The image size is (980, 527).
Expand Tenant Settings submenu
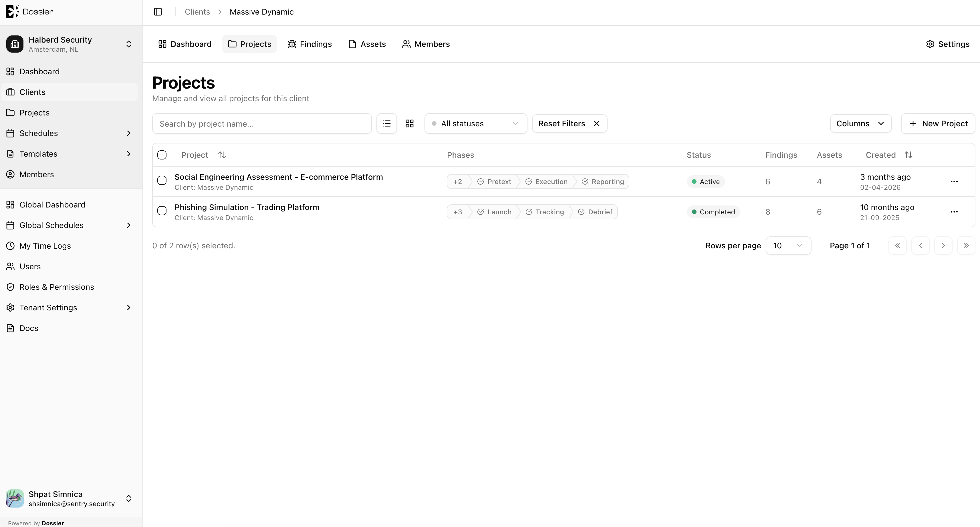pos(129,308)
